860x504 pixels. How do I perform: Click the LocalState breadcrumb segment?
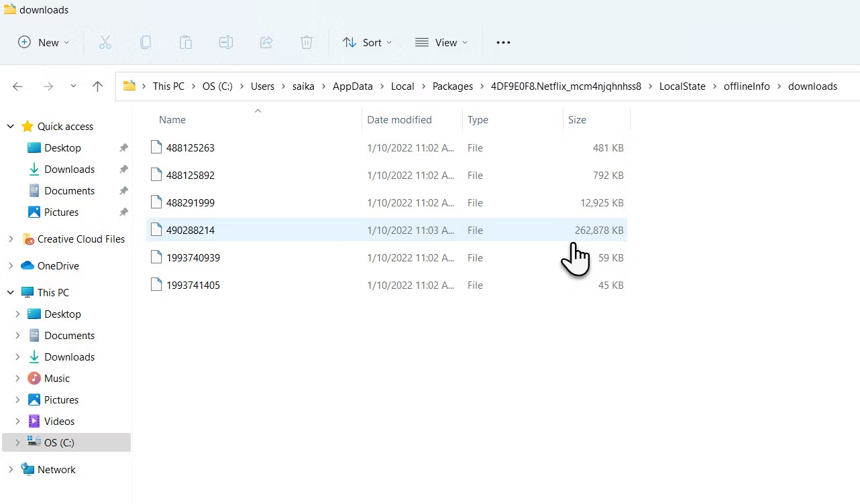[x=682, y=86]
